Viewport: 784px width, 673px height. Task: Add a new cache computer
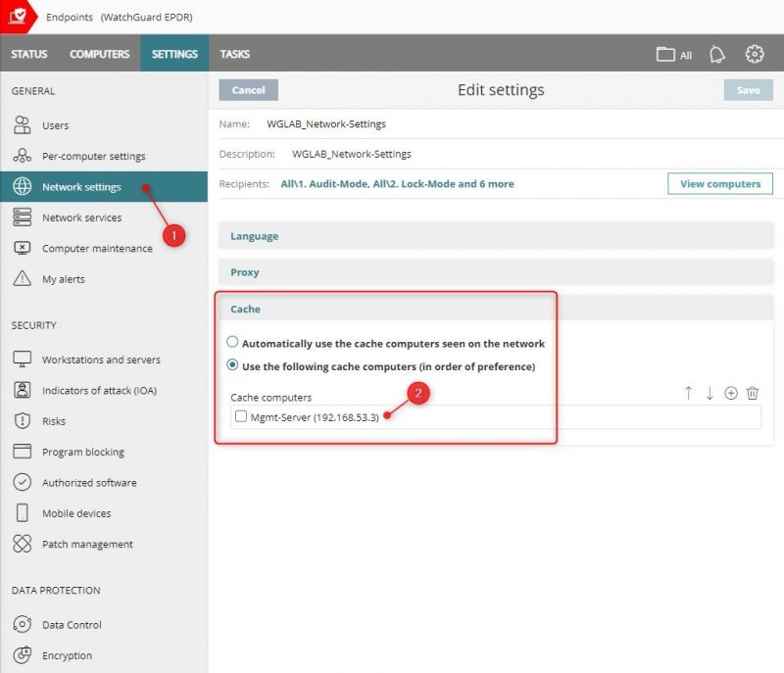click(x=731, y=392)
